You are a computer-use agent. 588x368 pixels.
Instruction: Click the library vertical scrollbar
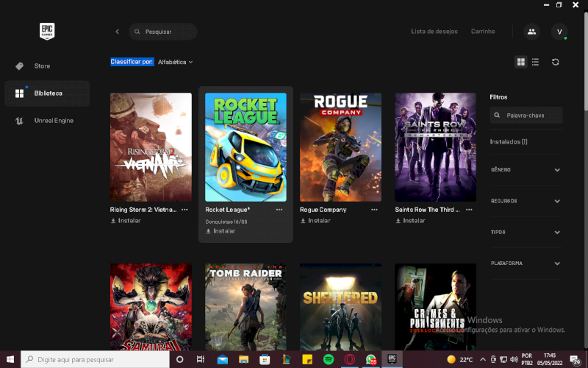click(585, 180)
